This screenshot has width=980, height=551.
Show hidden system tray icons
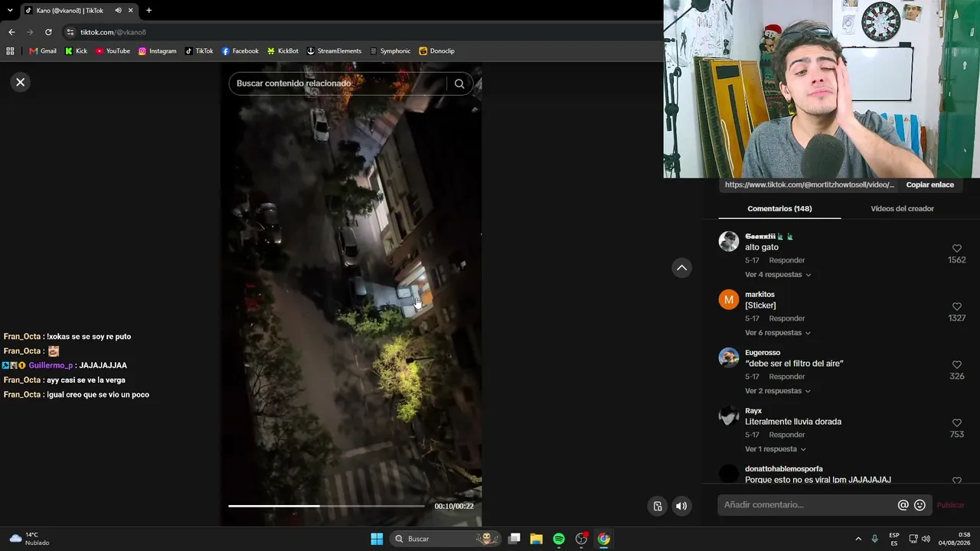[858, 539]
